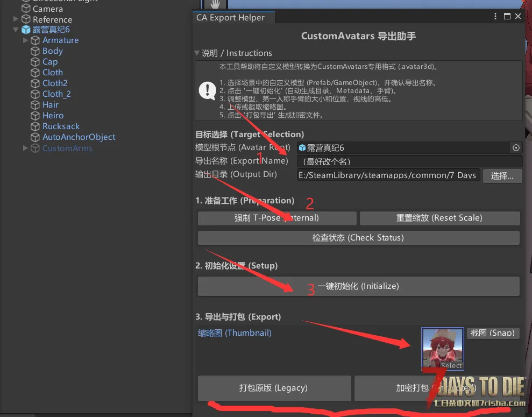
Task: Click the cube icon beside Camera
Action: 26,9
